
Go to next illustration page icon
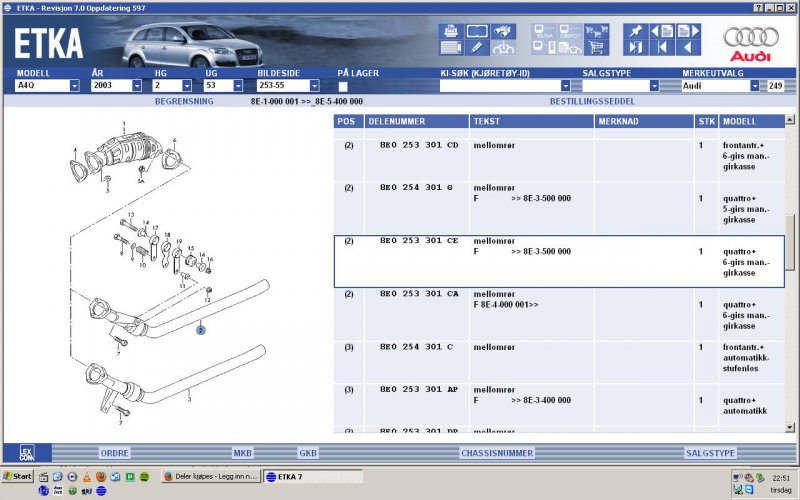(688, 31)
